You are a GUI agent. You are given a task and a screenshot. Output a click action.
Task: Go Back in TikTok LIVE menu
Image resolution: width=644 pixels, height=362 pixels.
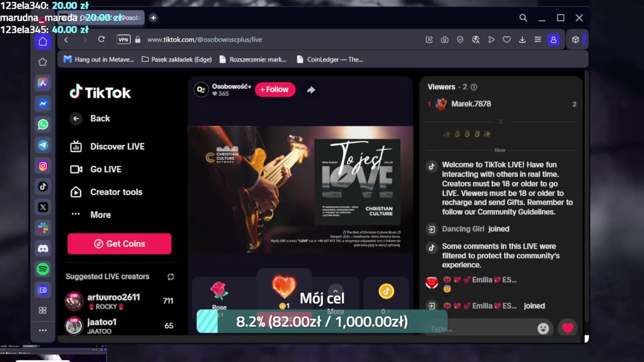[90, 119]
